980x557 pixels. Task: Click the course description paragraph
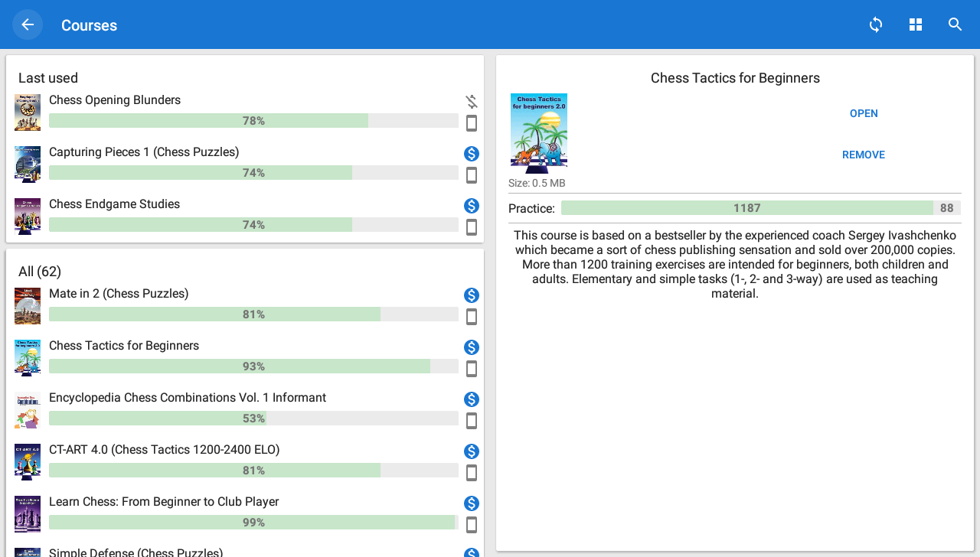pyautogui.click(x=735, y=264)
